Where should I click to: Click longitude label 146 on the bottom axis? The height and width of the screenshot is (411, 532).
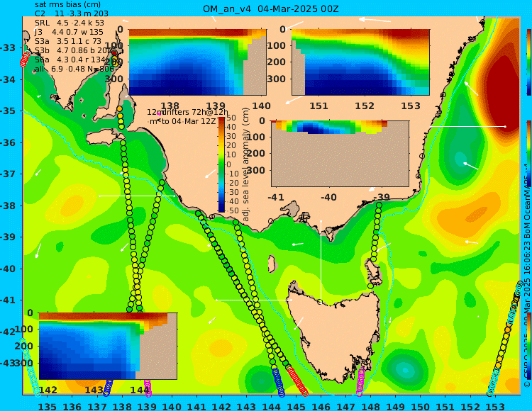click(x=321, y=406)
